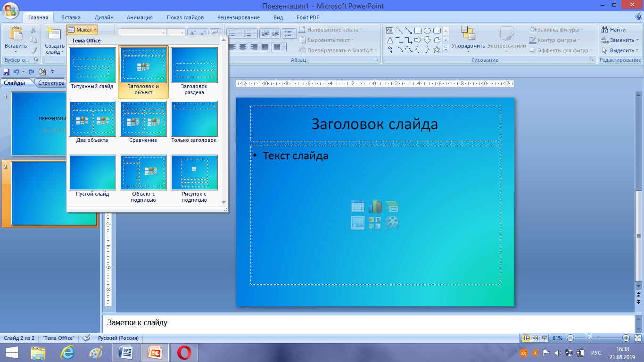Align paragraph text to center
644x362 pixels.
pyautogui.click(x=243, y=47)
